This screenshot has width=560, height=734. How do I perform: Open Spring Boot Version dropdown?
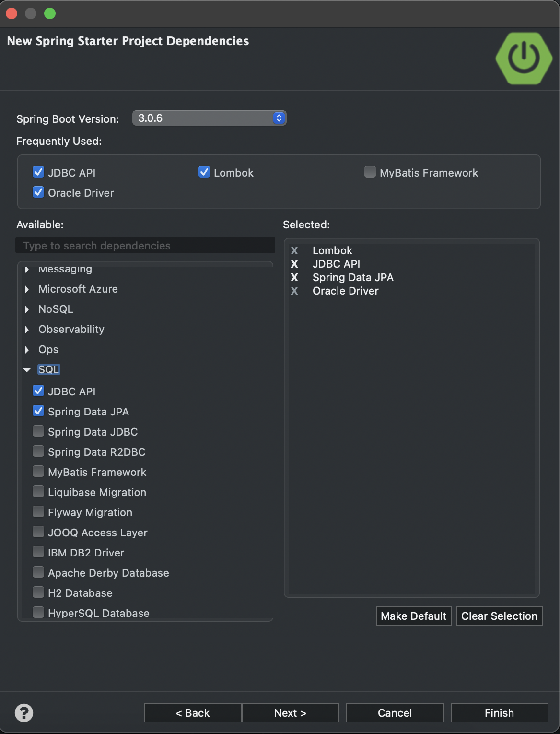(210, 118)
